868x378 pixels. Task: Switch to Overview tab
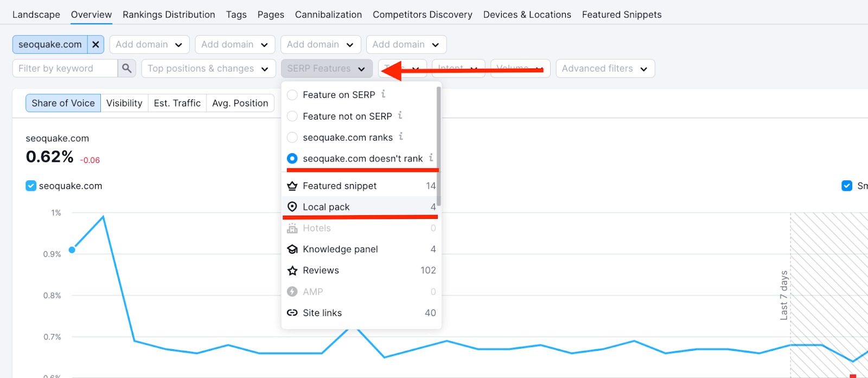click(91, 15)
